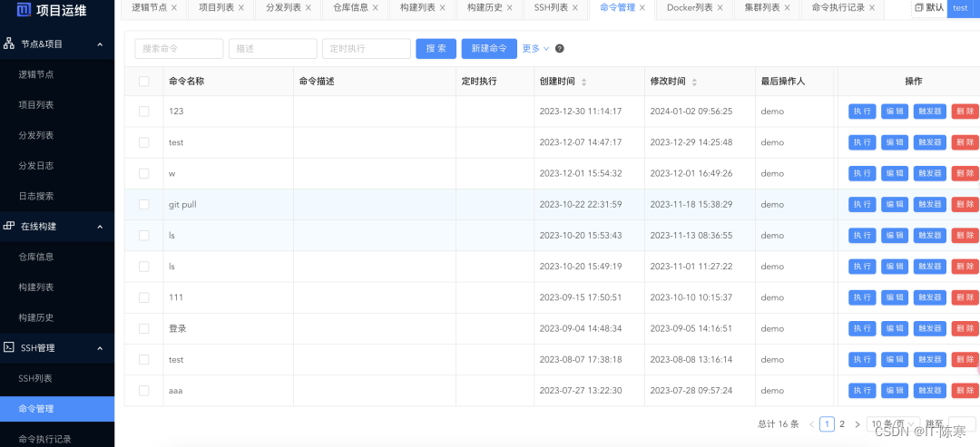Check the test row created 2023-12-07

tap(143, 142)
